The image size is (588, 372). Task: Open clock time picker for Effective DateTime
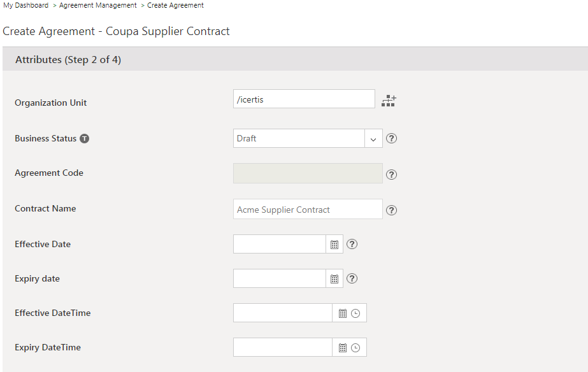(355, 313)
